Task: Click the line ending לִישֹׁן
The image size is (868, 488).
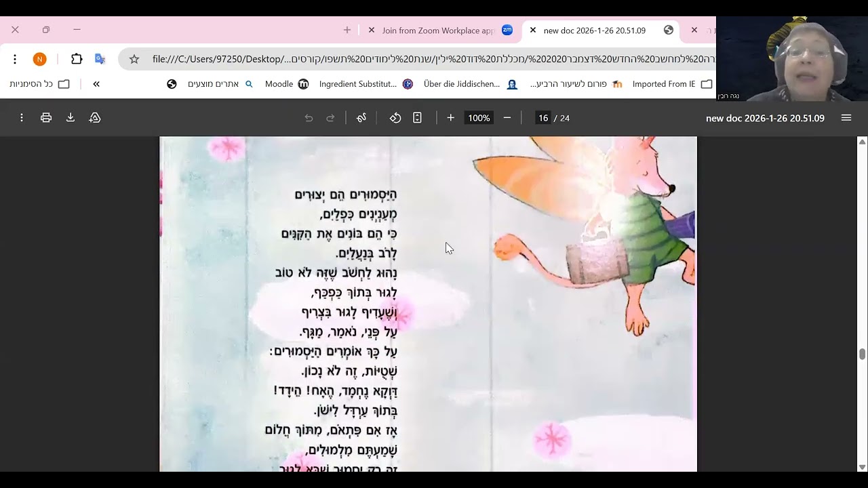Action: tap(355, 411)
